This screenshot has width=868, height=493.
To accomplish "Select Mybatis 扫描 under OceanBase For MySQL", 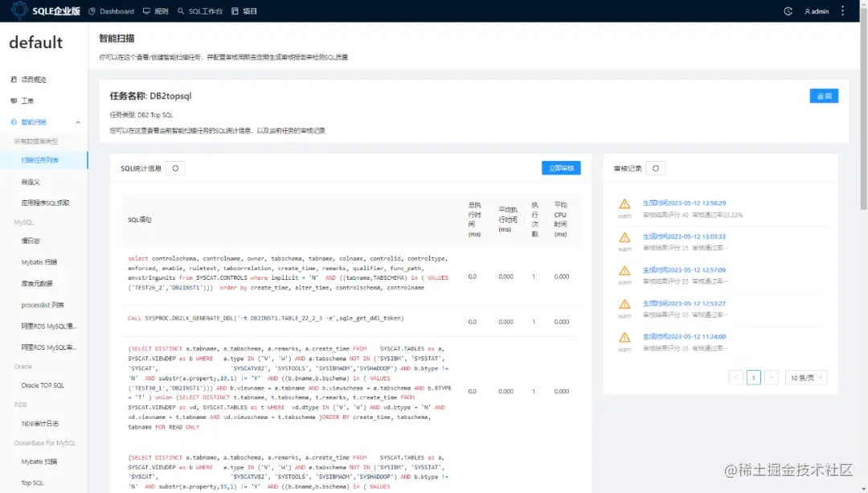I will pyautogui.click(x=39, y=462).
